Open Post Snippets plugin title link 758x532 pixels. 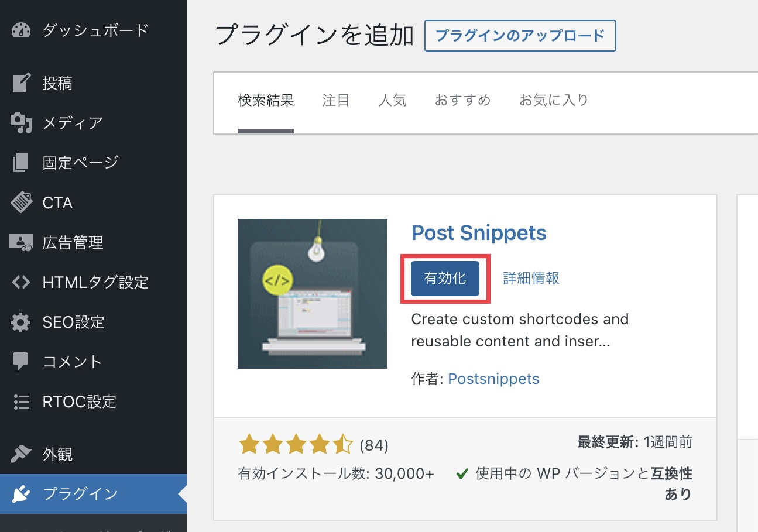[x=479, y=233]
